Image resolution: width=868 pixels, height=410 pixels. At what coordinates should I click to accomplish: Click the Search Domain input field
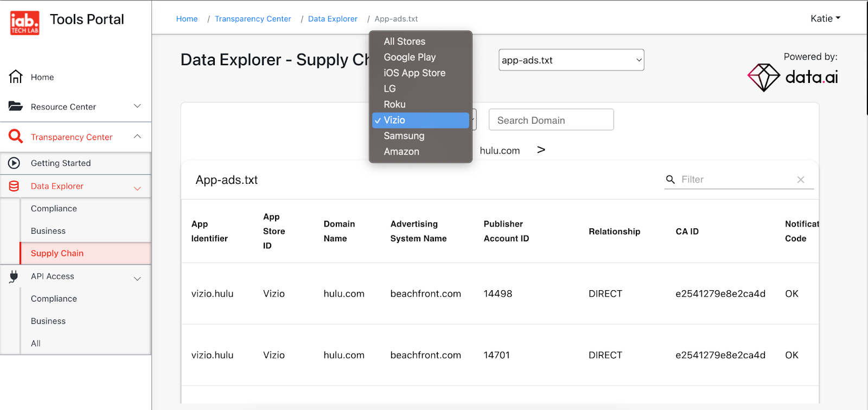[x=551, y=120]
